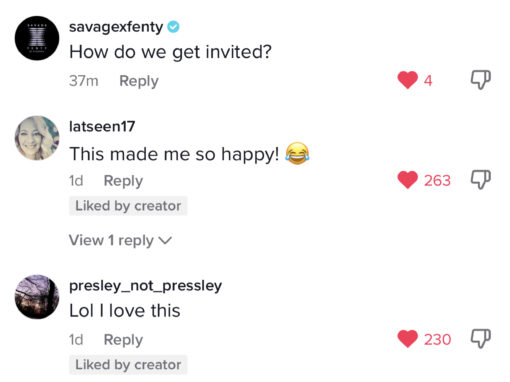Dislike latseen17's comment with thumbs-down
Screen dimensions: 510x382
480,180
